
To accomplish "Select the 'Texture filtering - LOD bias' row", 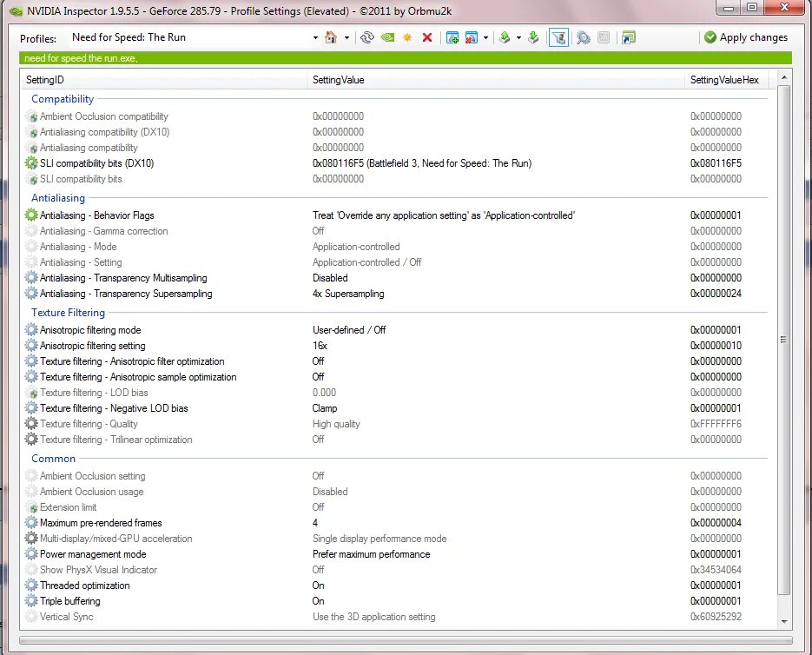I will tap(396, 393).
